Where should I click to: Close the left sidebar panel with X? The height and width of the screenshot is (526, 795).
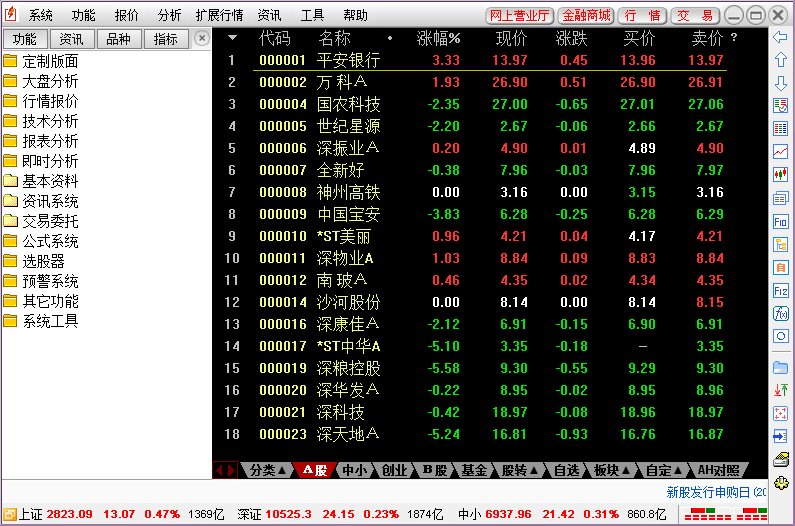(202, 38)
